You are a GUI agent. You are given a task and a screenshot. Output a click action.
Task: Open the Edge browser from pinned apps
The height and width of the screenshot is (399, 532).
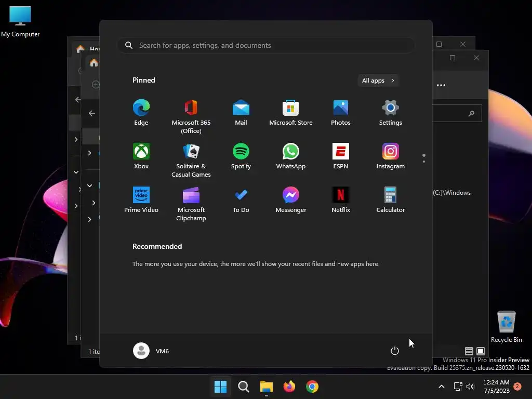141,113
